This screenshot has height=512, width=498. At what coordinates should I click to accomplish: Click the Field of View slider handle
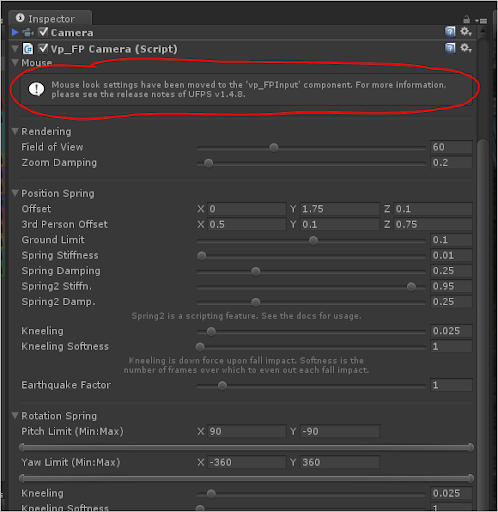coord(274,147)
